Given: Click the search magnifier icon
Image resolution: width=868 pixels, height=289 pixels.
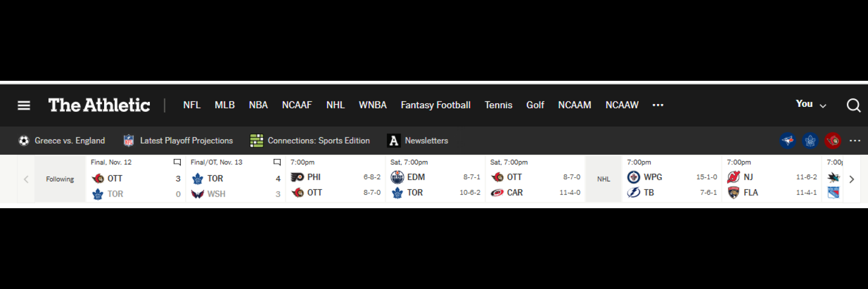Looking at the screenshot, I should point(853,105).
